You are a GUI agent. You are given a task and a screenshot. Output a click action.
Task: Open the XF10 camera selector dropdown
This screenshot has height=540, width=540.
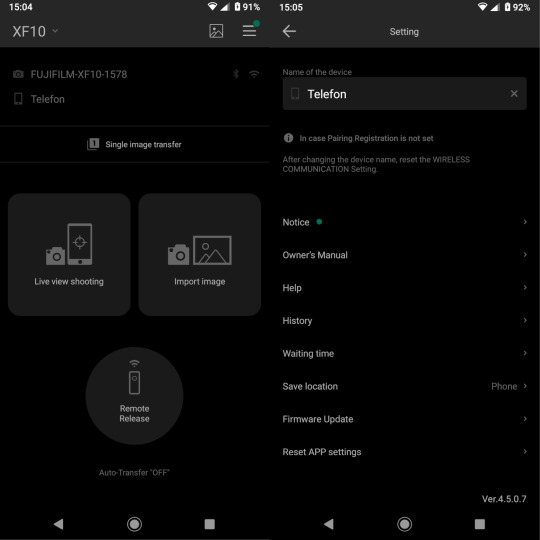(35, 31)
